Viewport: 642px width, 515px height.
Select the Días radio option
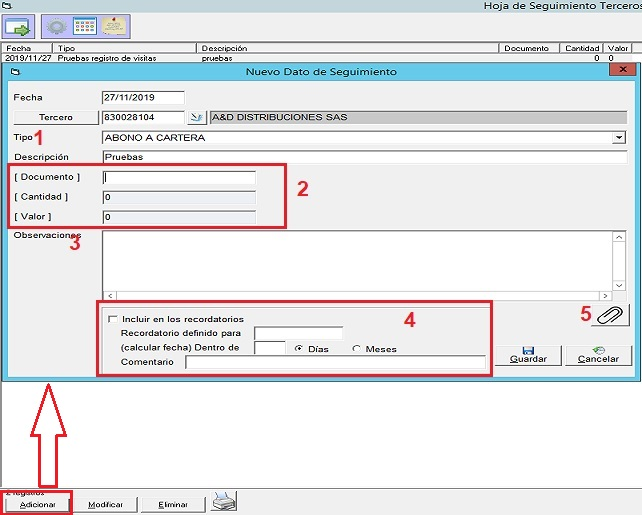tap(299, 349)
